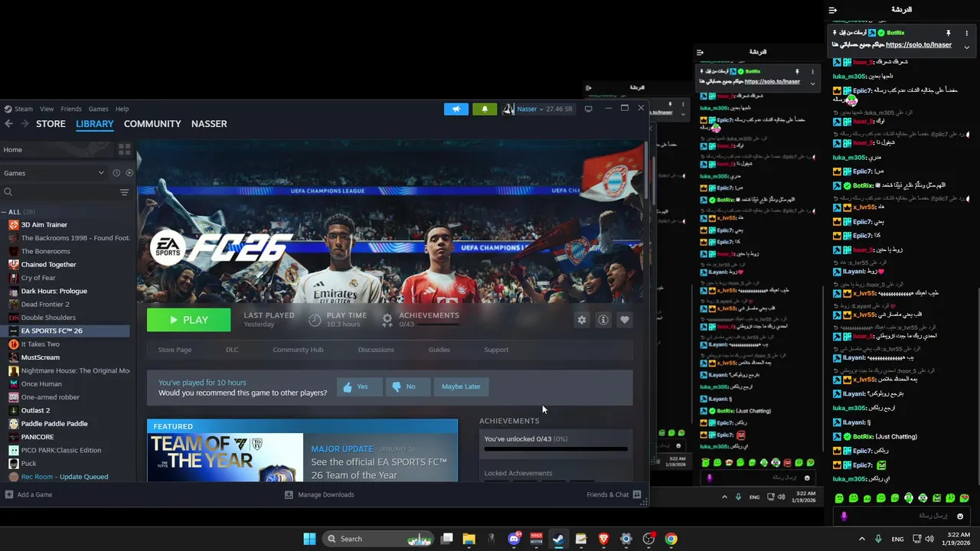The width and height of the screenshot is (980, 551).
Task: Open the solo.to/inaser link in chat
Action: [918, 45]
